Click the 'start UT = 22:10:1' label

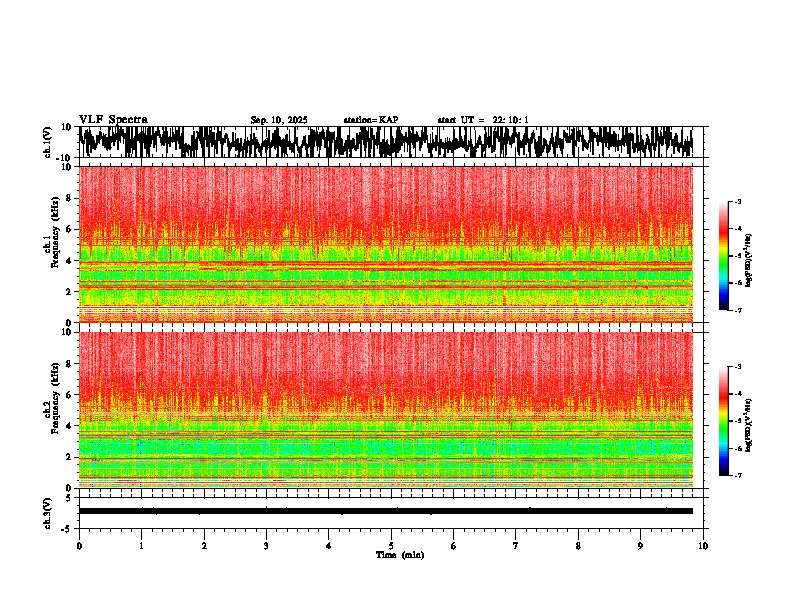click(483, 120)
